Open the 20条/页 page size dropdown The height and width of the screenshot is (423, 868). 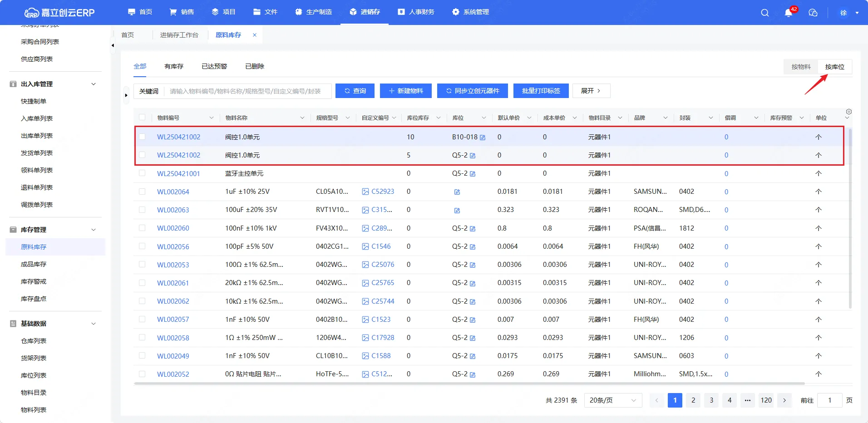click(x=612, y=400)
